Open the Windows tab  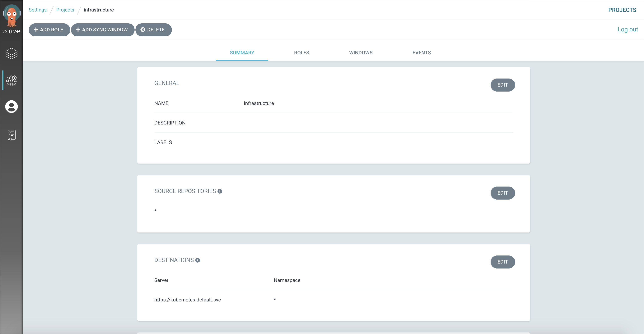click(x=361, y=53)
